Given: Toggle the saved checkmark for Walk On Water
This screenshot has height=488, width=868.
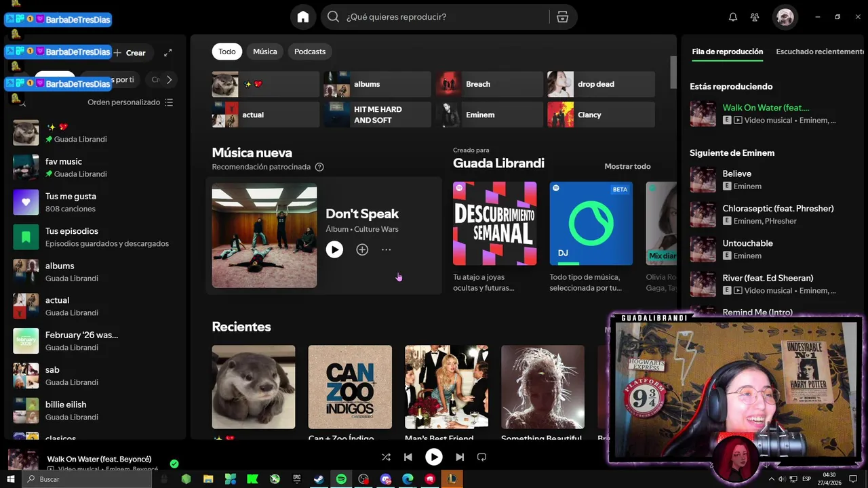Looking at the screenshot, I should coord(174,464).
